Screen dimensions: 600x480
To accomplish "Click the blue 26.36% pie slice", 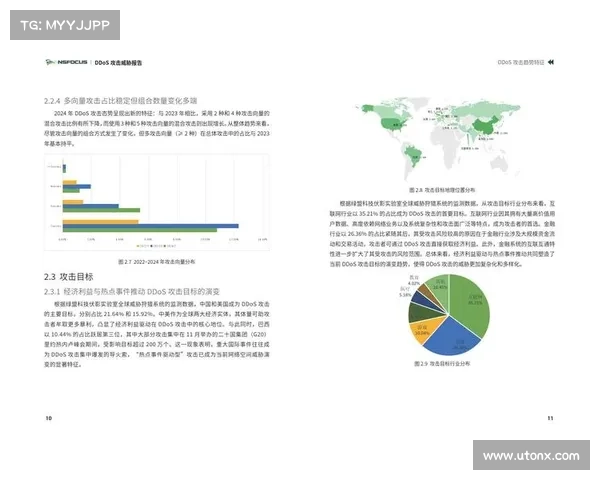I will 453,338.
